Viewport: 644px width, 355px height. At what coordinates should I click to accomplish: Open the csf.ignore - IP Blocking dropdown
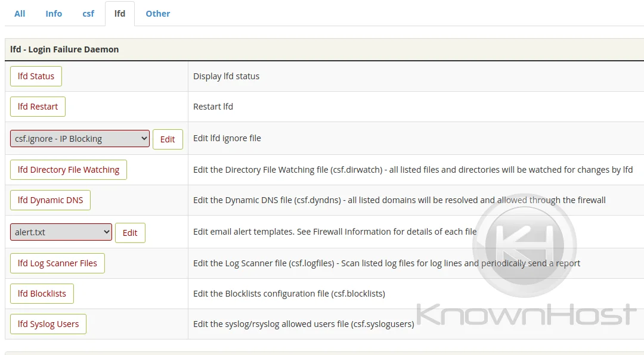[80, 139]
